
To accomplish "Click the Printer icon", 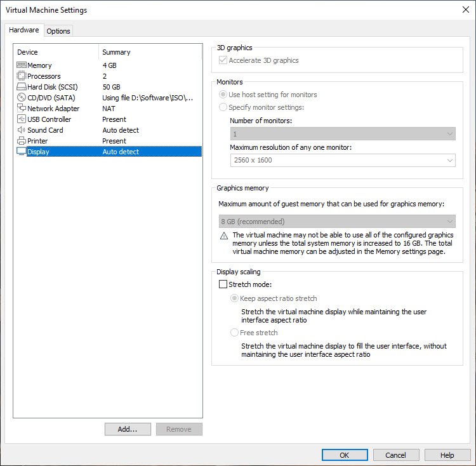I will 21,140.
